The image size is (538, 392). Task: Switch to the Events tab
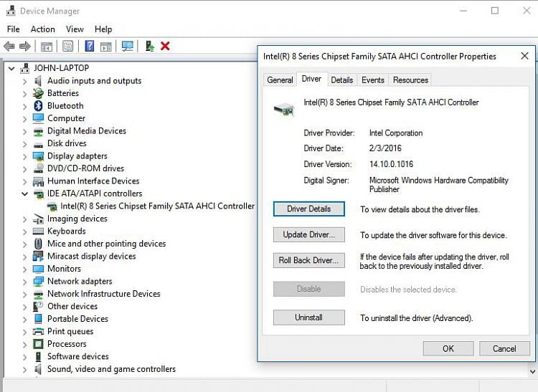373,80
